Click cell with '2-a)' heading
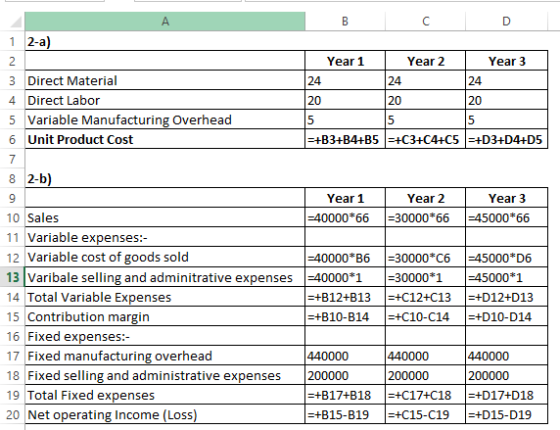 [x=165, y=41]
